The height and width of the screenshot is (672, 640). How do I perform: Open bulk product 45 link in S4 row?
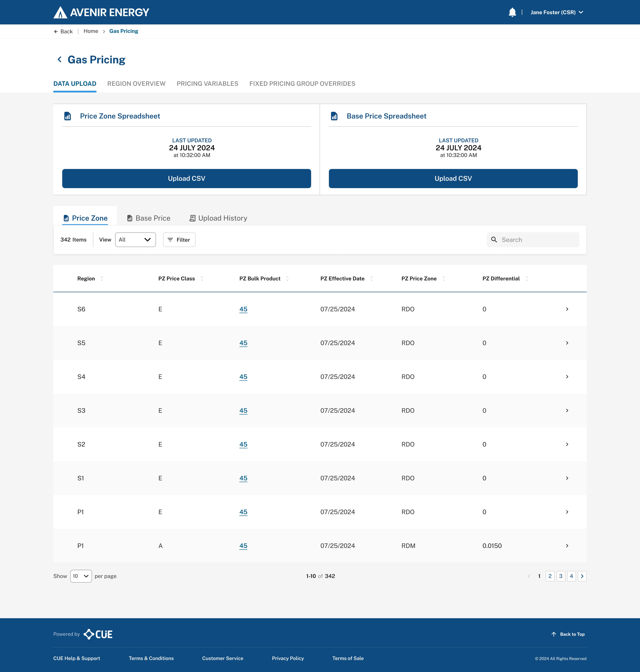click(x=243, y=377)
